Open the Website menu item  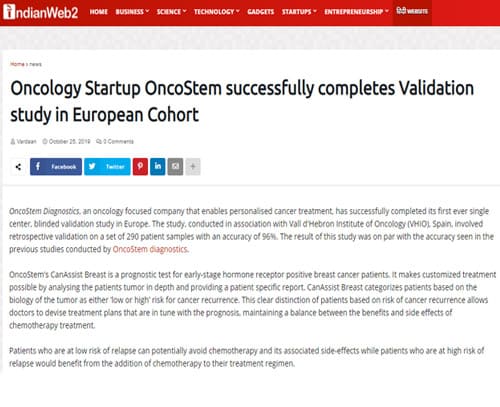pyautogui.click(x=412, y=12)
